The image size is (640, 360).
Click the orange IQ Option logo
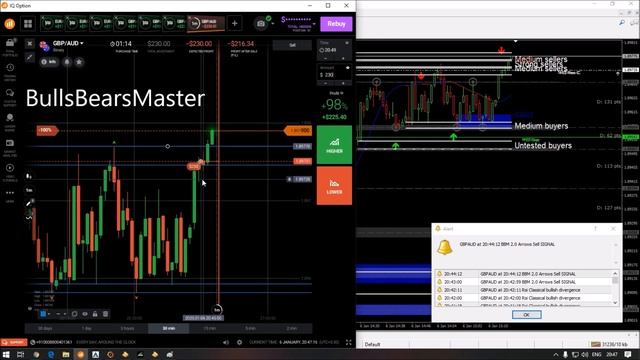10,24
